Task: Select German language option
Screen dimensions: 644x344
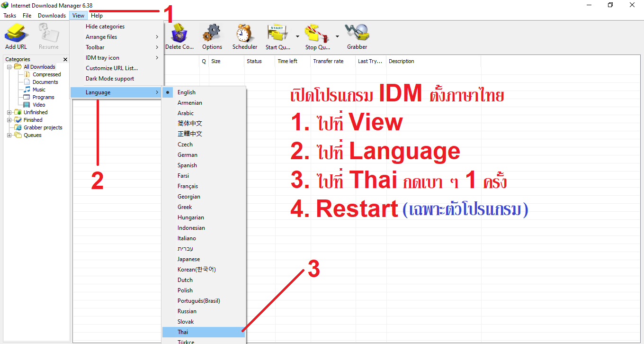Action: [204, 155]
